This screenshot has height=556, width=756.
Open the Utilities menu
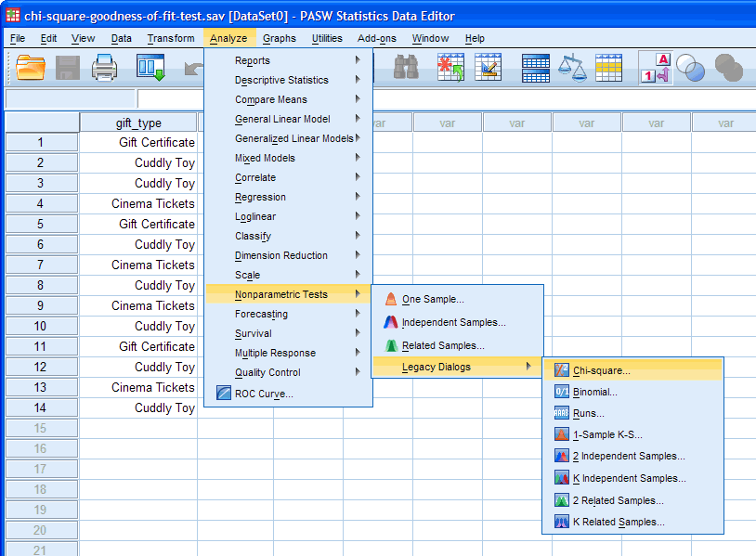click(x=327, y=38)
